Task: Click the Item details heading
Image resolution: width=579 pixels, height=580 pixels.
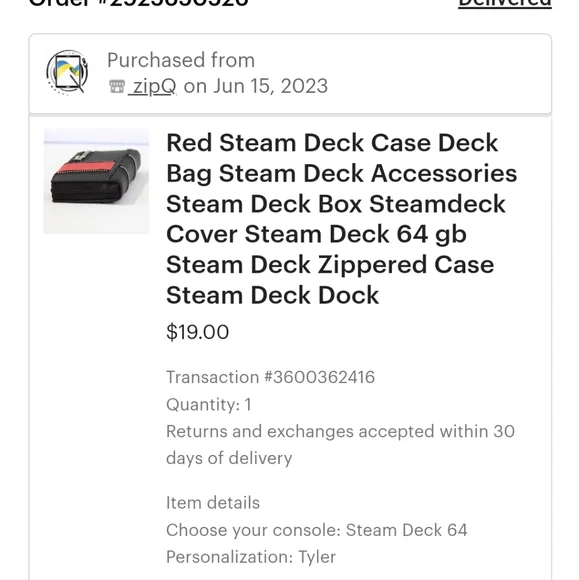Action: pyautogui.click(x=213, y=503)
